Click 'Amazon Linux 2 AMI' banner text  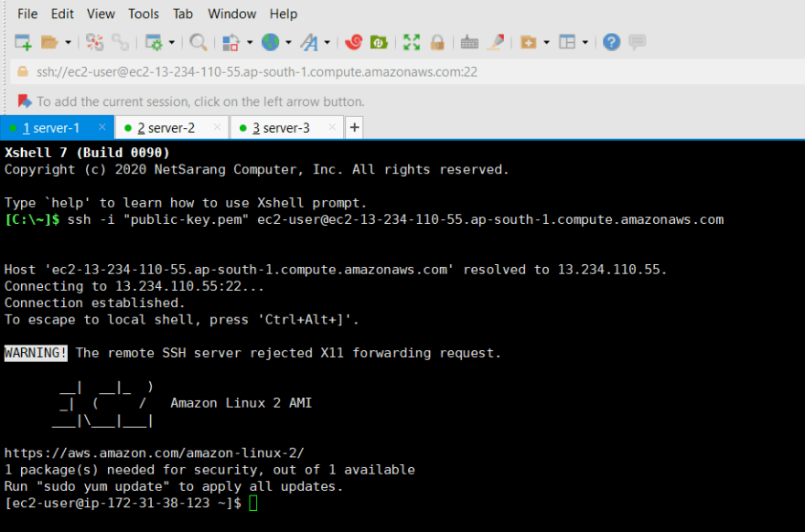pos(241,403)
